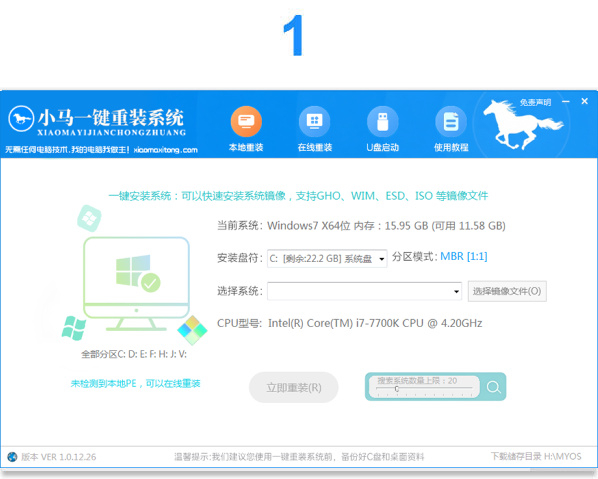Viewport: 598px width, 479px height.
Task: Click the globe icon beside 版本 VER
Action: pyautogui.click(x=12, y=456)
